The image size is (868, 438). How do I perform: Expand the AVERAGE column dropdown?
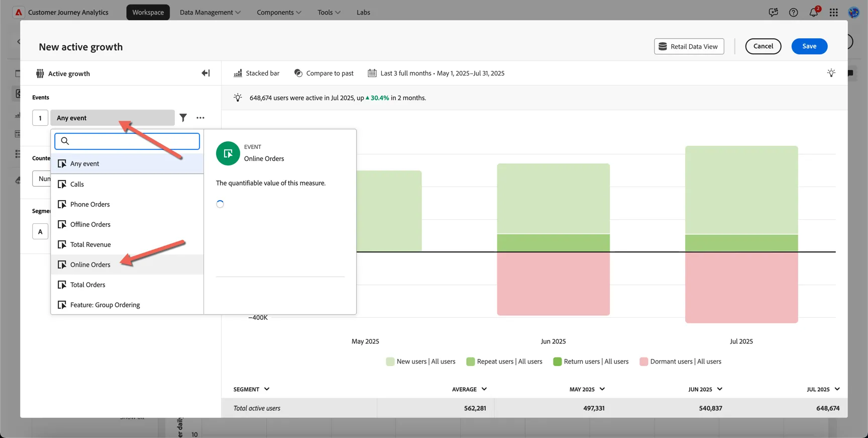click(x=484, y=389)
